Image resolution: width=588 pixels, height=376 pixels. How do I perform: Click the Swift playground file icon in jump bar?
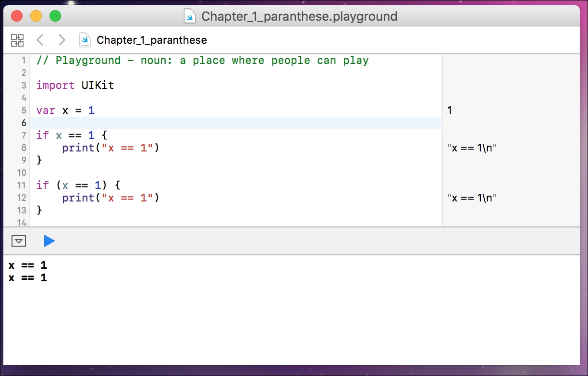85,40
